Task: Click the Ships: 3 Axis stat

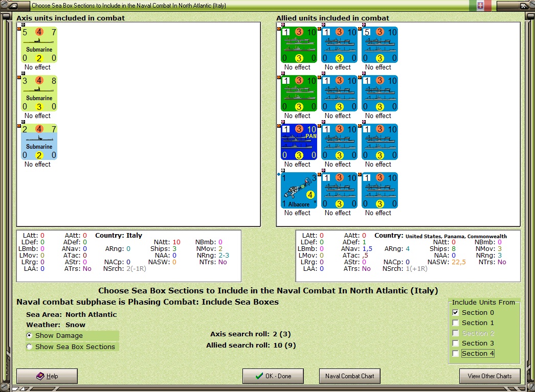Action: 164,249
